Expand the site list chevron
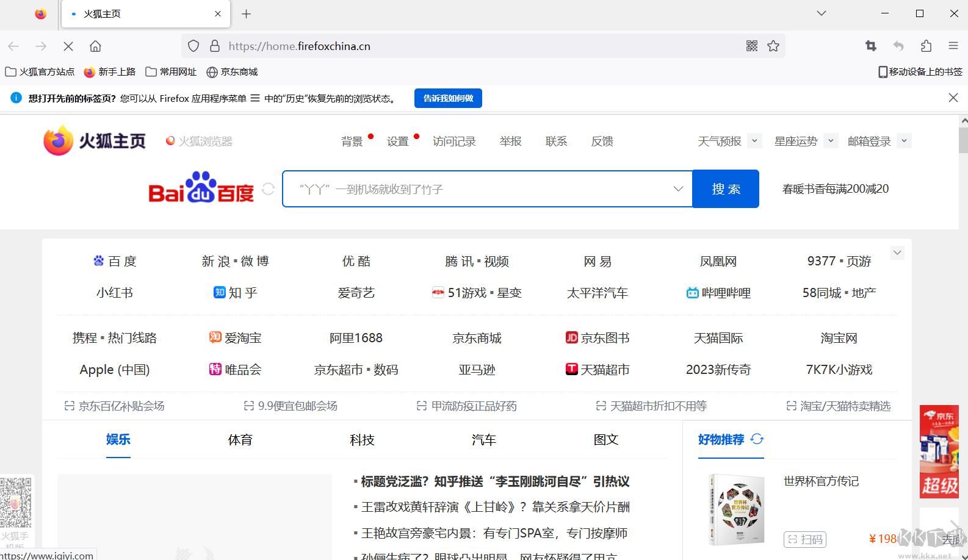Screen dimensions: 968x560 tap(897, 253)
